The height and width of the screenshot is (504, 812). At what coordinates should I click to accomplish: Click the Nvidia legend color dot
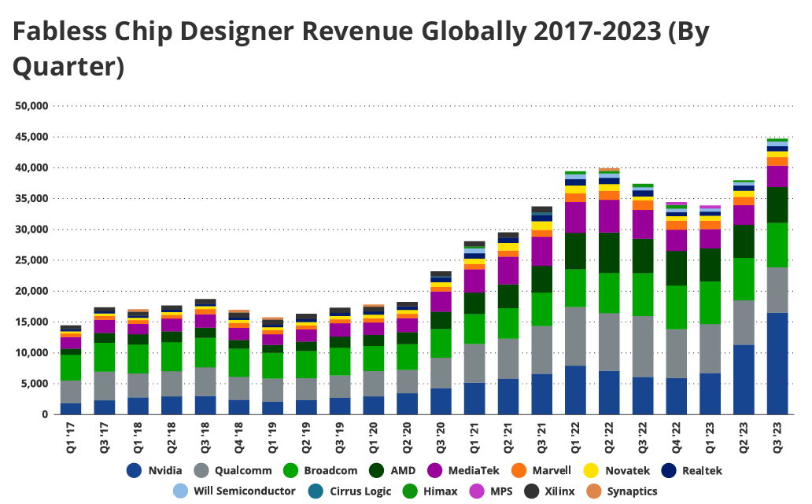click(135, 471)
